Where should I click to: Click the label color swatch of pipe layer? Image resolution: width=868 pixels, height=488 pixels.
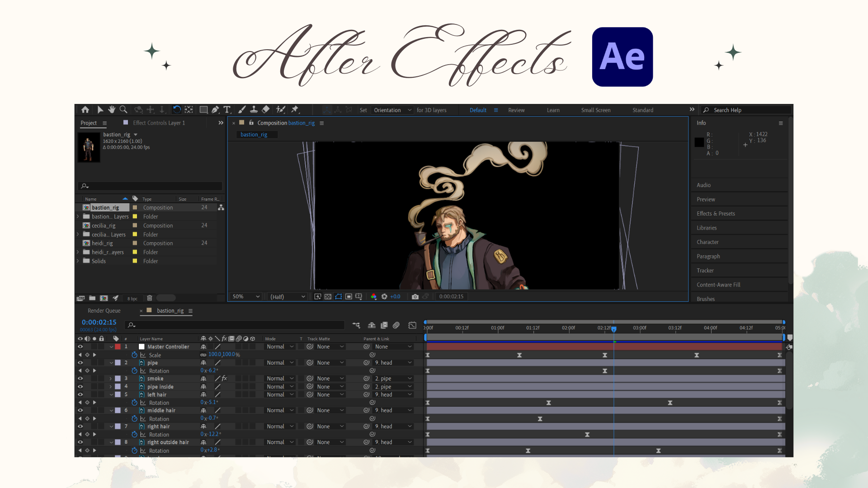click(x=118, y=363)
